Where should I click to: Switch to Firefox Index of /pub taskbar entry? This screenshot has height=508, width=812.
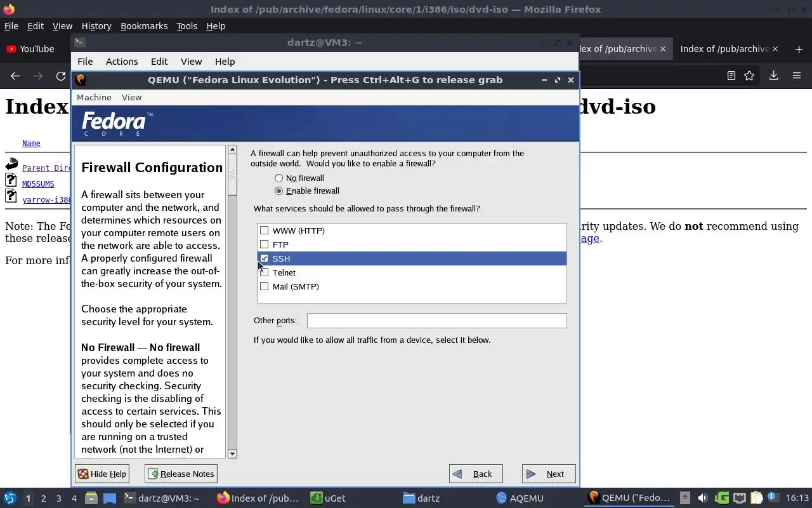(x=258, y=498)
